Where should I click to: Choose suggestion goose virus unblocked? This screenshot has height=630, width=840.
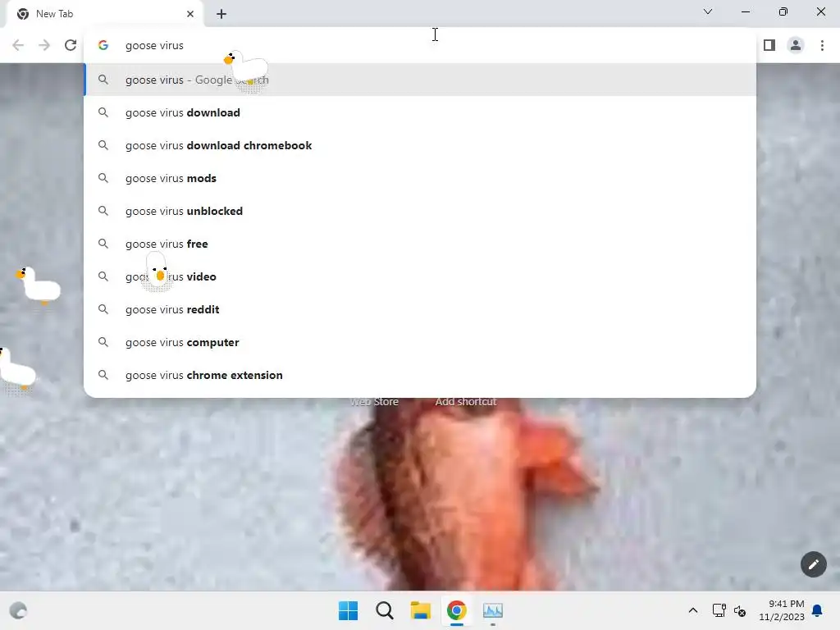click(420, 211)
